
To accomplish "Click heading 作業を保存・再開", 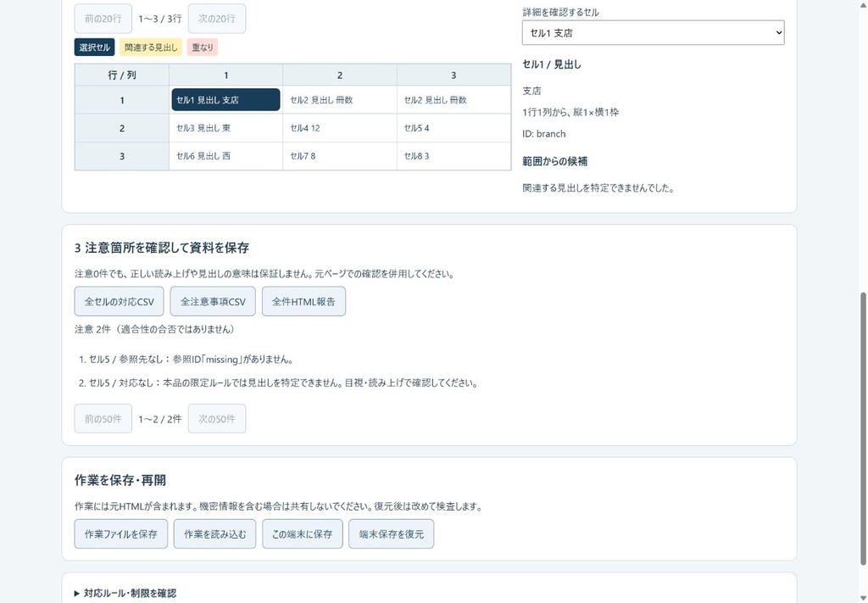I will point(120,480).
